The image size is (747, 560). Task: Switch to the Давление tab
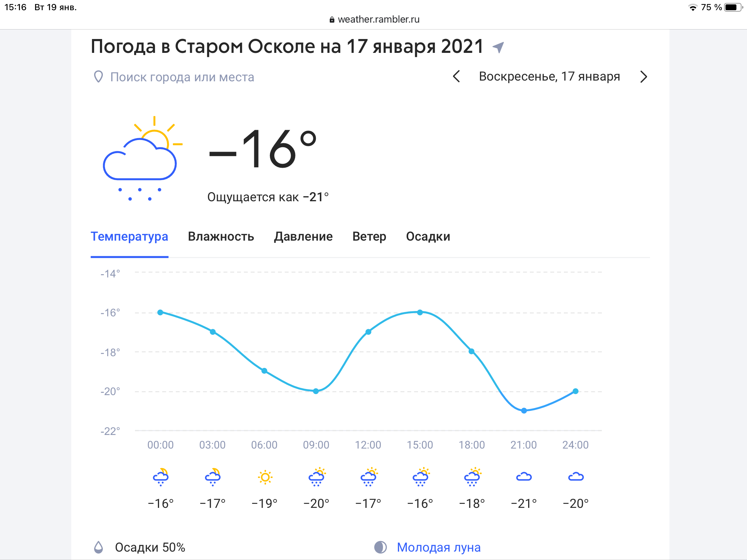tap(303, 237)
